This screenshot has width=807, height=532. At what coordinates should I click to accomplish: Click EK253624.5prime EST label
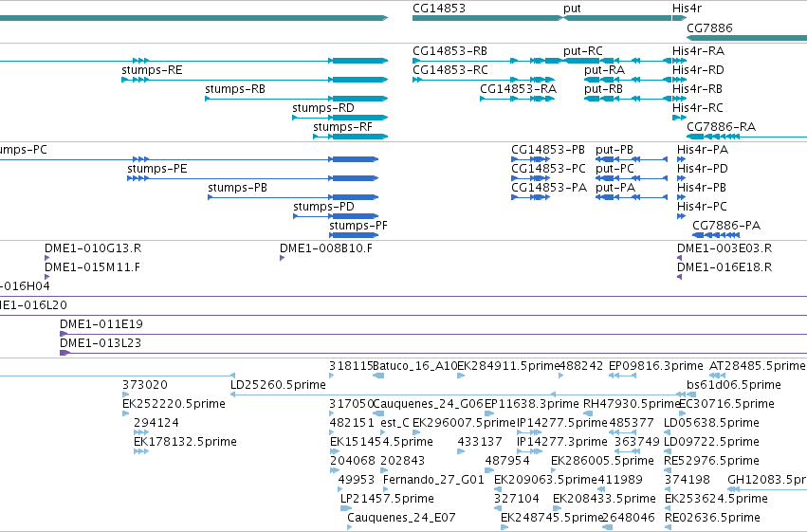pos(716,499)
